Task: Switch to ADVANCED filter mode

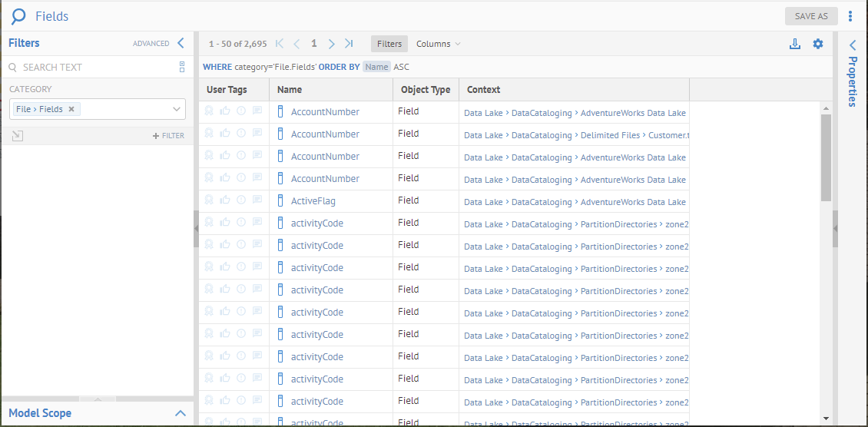Action: pyautogui.click(x=151, y=44)
